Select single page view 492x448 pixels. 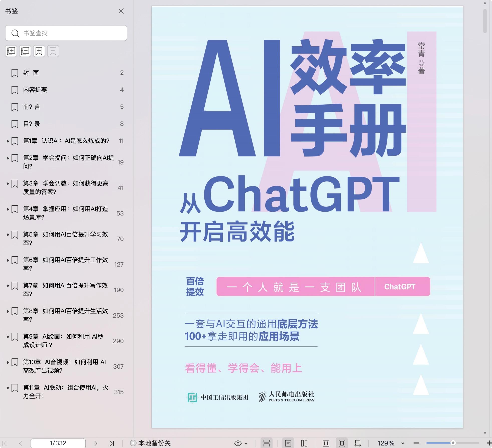[288, 443]
